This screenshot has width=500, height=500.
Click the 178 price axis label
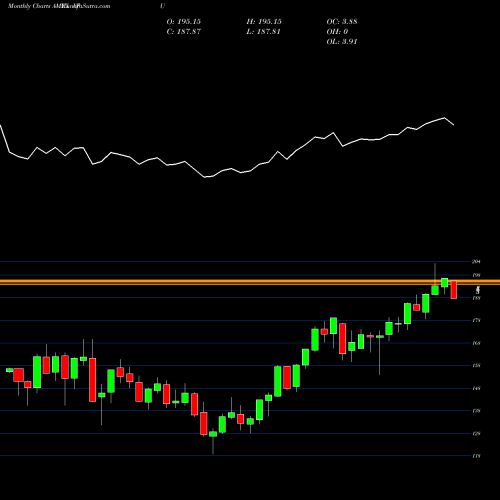[x=476, y=320]
